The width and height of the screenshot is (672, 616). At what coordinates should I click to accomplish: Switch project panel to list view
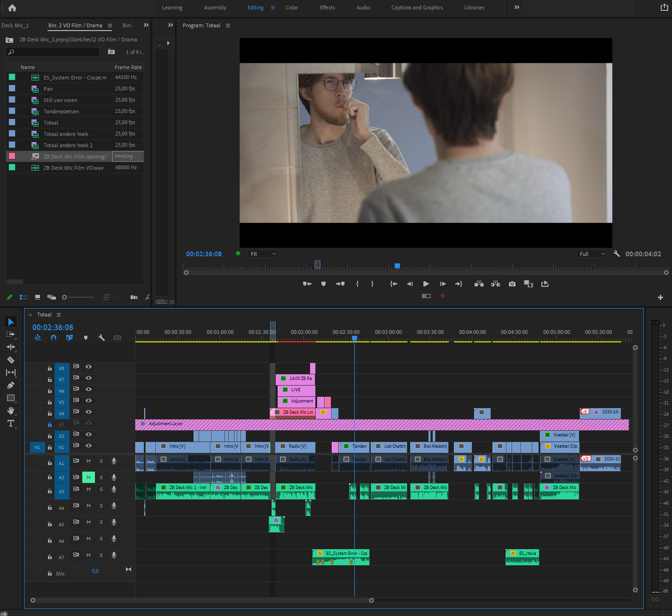point(23,297)
